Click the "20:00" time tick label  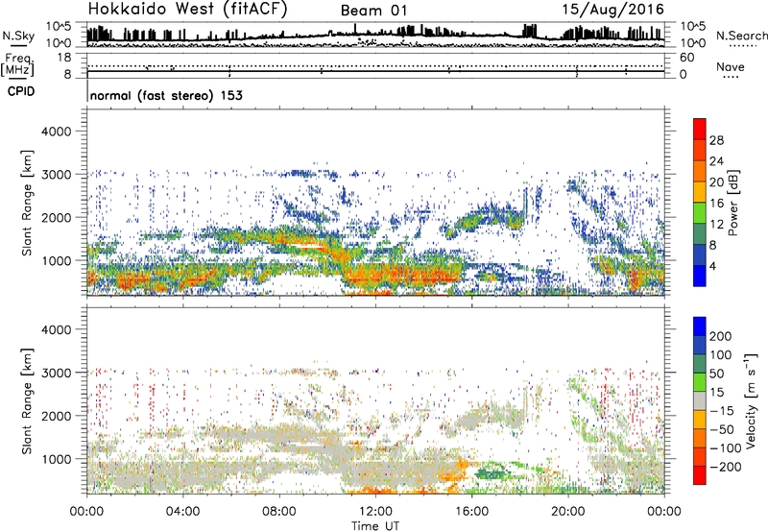(x=567, y=512)
